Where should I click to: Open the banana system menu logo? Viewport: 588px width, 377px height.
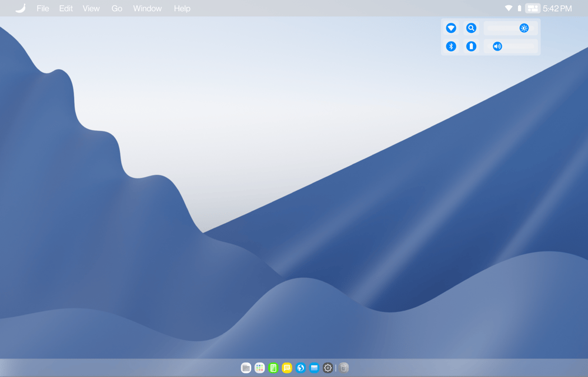[x=20, y=8]
